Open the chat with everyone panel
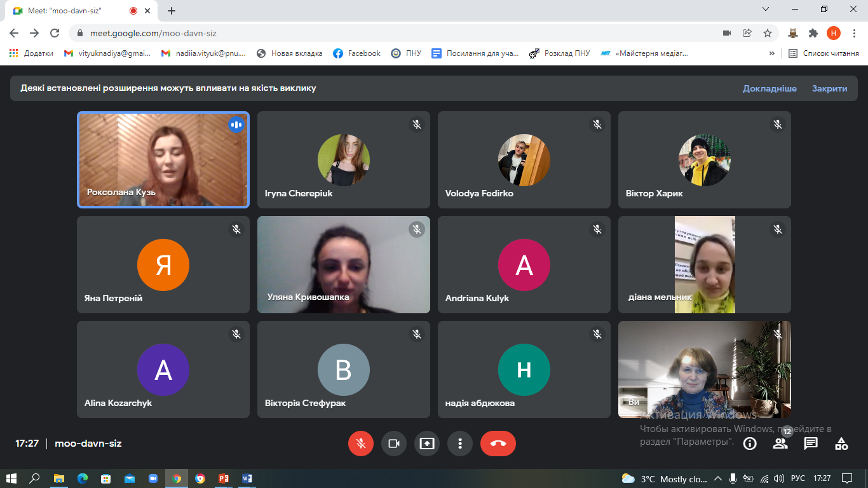 811,444
